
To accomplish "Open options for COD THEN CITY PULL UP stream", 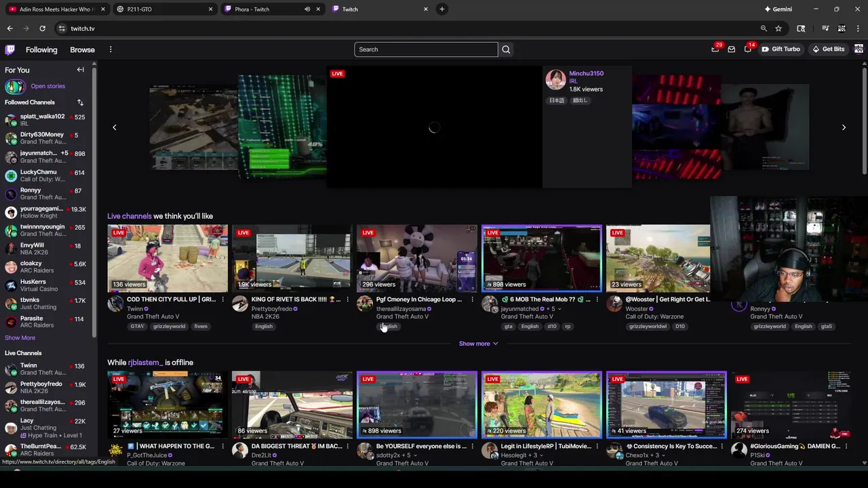I will point(222,300).
